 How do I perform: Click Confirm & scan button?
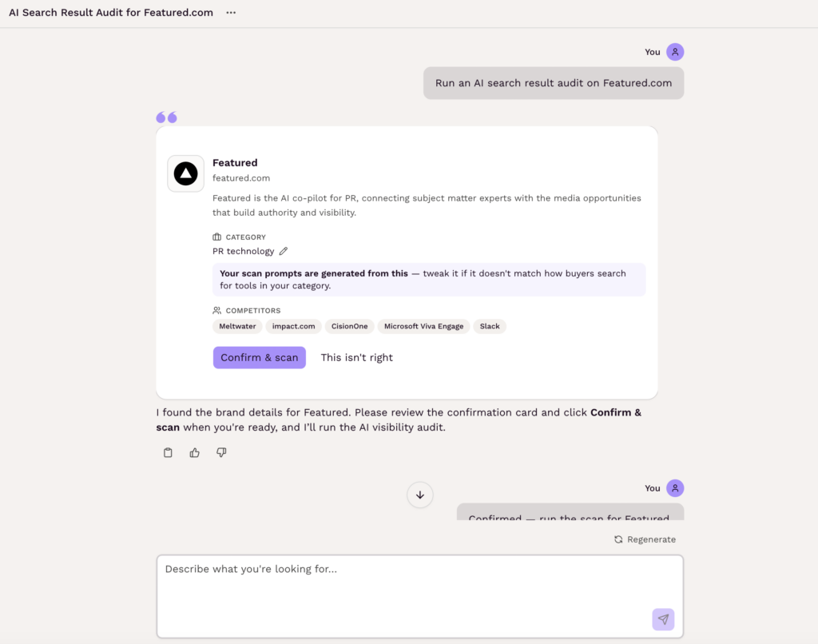(260, 357)
